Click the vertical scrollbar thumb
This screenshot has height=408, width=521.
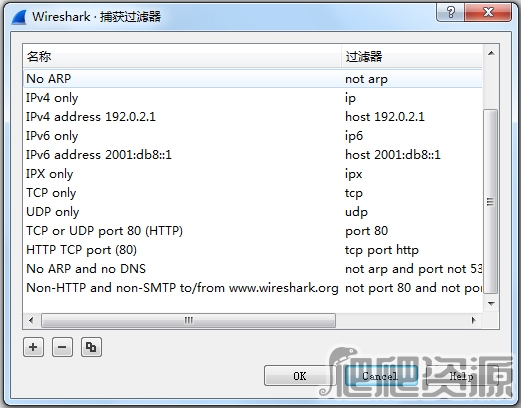tap(490, 201)
